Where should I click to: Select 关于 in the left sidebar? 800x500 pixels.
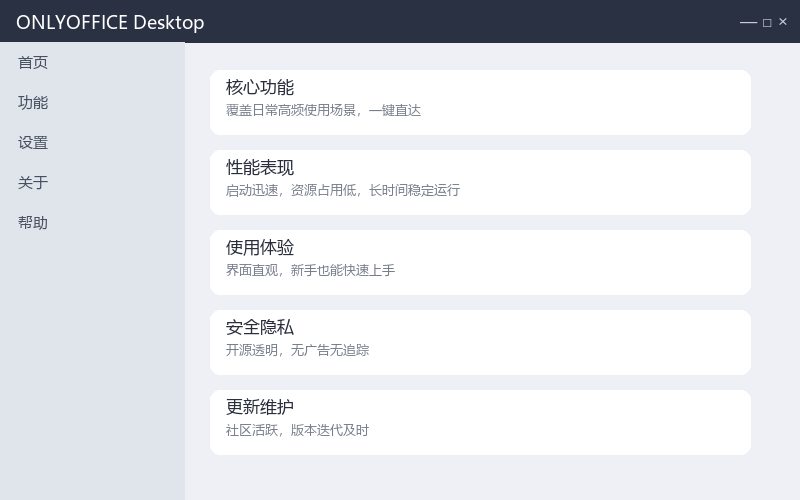[33, 182]
